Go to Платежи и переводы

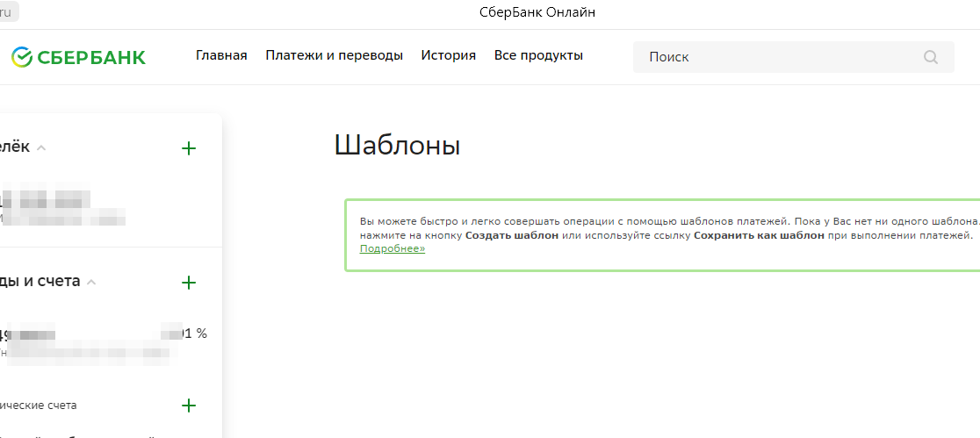[334, 55]
